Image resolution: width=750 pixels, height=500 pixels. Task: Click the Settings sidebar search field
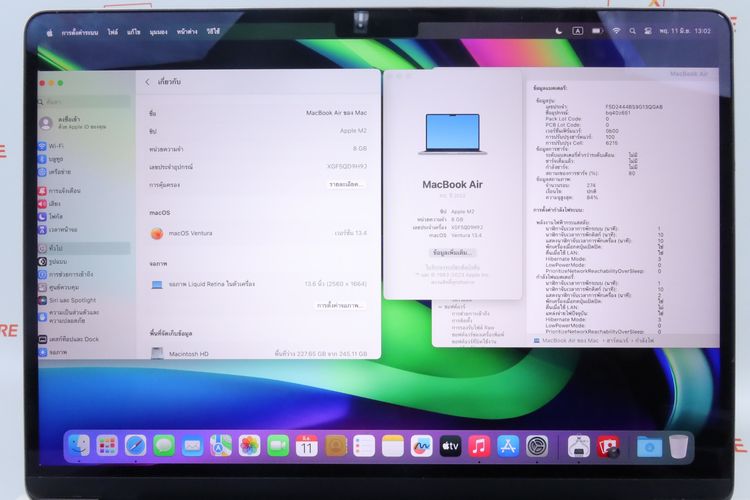coord(84,101)
